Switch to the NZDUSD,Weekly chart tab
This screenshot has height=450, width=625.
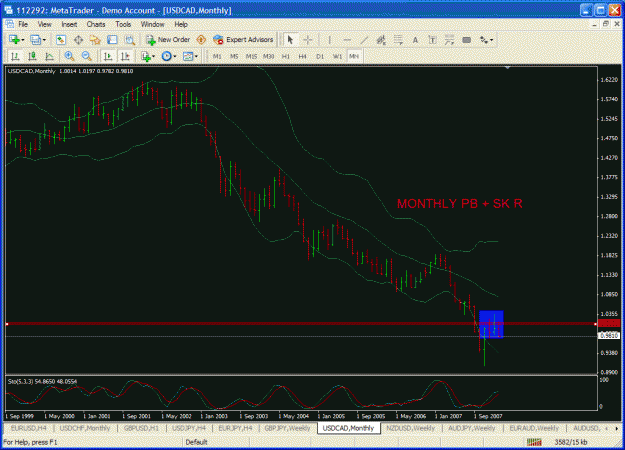[x=411, y=428]
